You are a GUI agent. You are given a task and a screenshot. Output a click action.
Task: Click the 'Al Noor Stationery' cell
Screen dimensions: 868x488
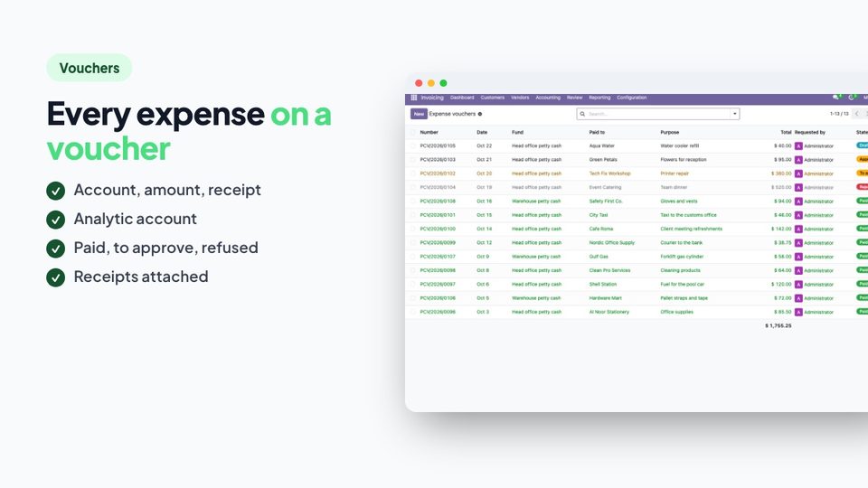point(609,312)
